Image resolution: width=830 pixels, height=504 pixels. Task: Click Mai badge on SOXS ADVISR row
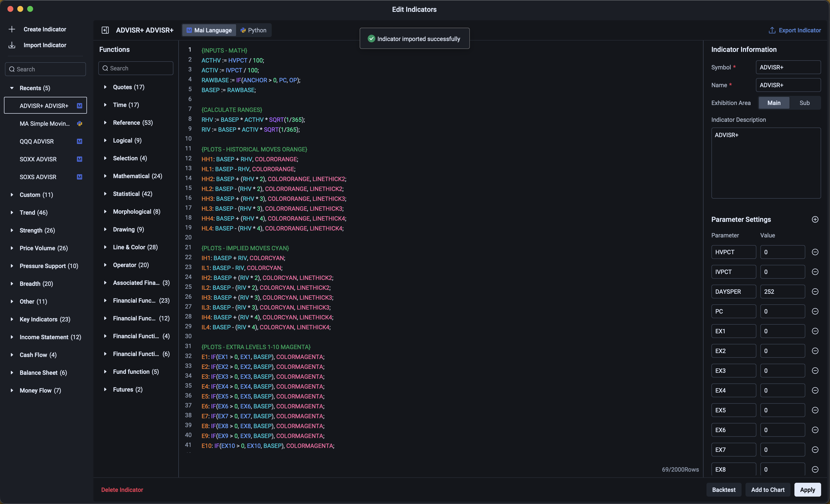click(x=80, y=177)
